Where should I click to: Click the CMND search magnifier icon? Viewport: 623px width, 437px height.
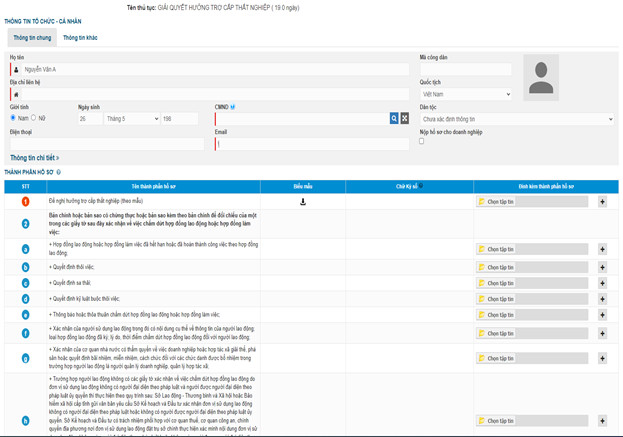click(394, 118)
